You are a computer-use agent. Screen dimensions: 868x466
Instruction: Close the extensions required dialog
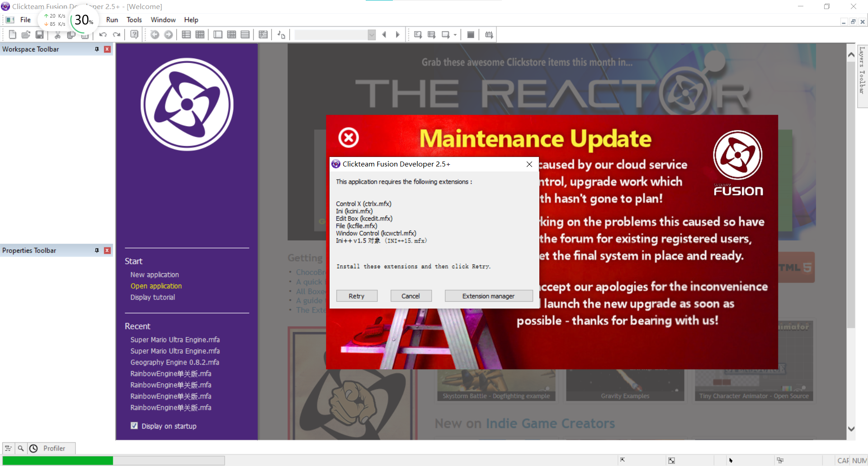point(529,164)
